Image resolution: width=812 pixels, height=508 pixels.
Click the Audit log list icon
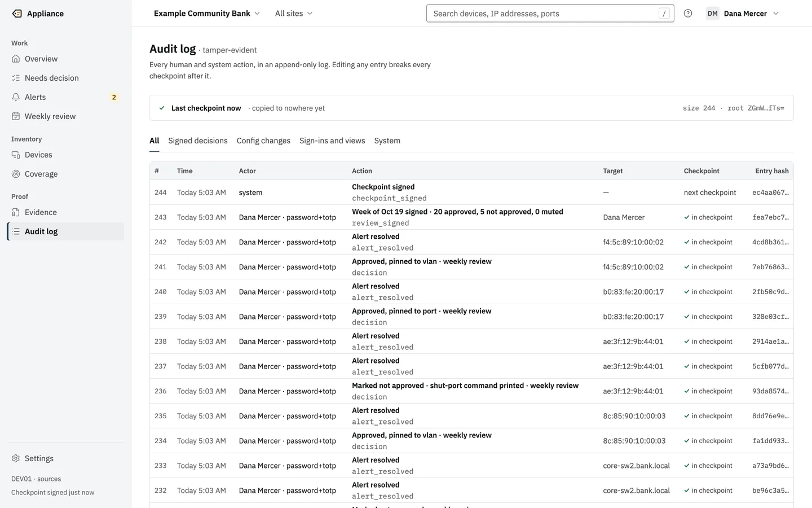pos(16,231)
